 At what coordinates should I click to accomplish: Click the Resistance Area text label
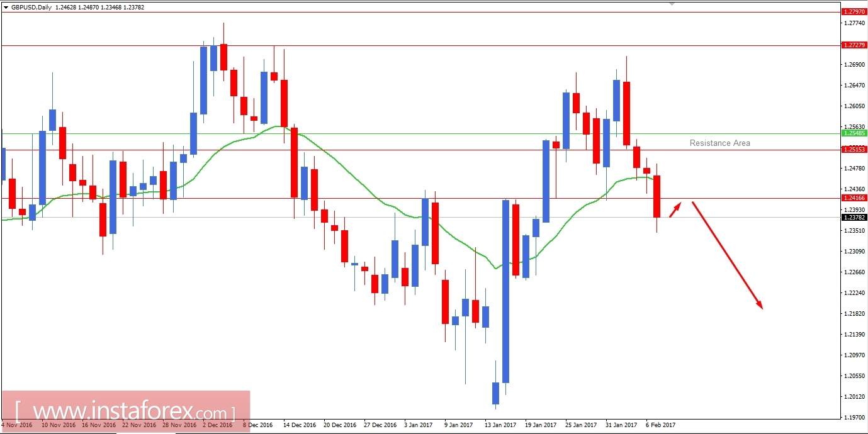719,143
